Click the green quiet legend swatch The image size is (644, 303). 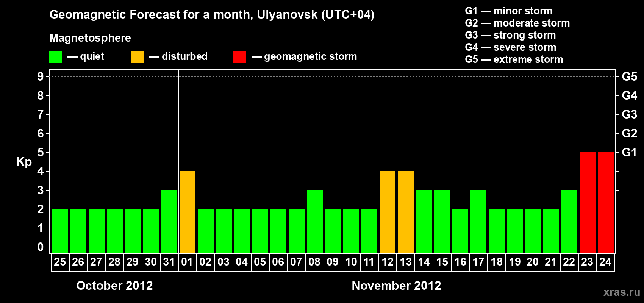click(x=56, y=57)
